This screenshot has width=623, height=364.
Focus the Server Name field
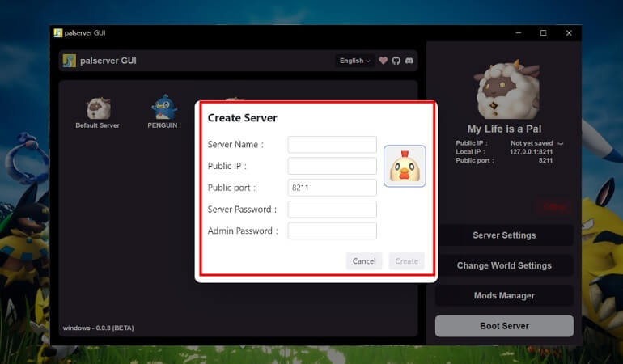click(x=333, y=144)
